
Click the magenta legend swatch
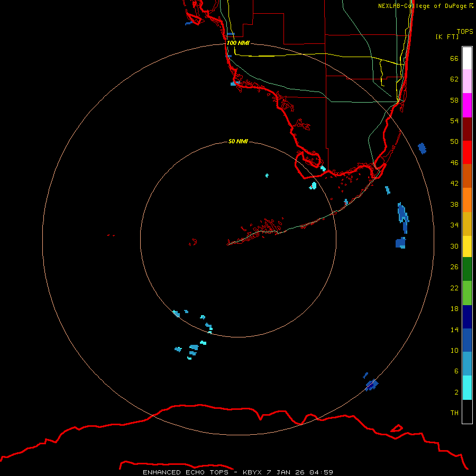(x=467, y=105)
